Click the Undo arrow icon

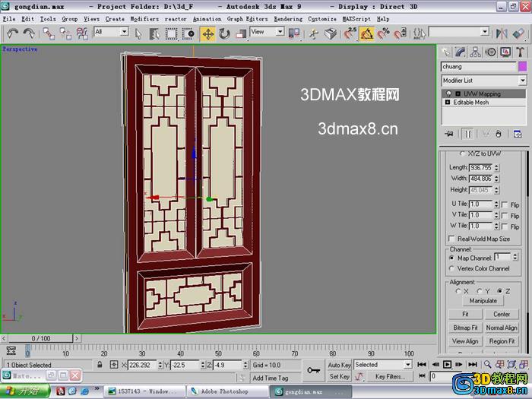(x=13, y=33)
